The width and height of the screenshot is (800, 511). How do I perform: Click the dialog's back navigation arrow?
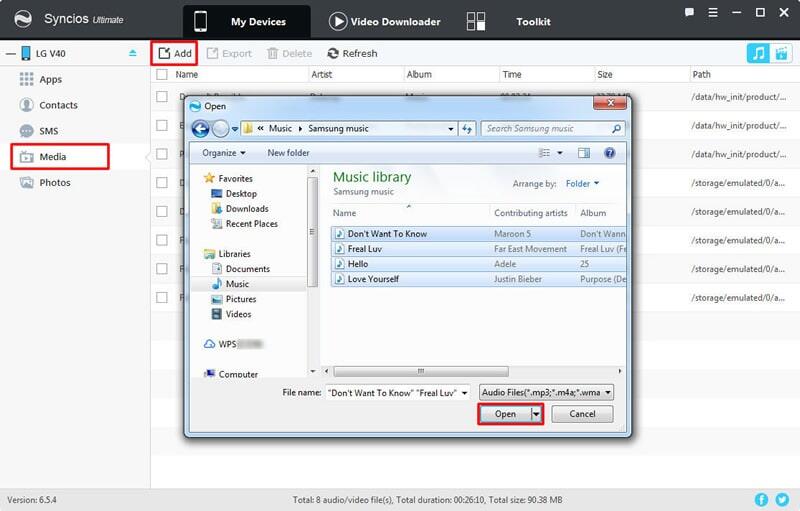(200, 128)
